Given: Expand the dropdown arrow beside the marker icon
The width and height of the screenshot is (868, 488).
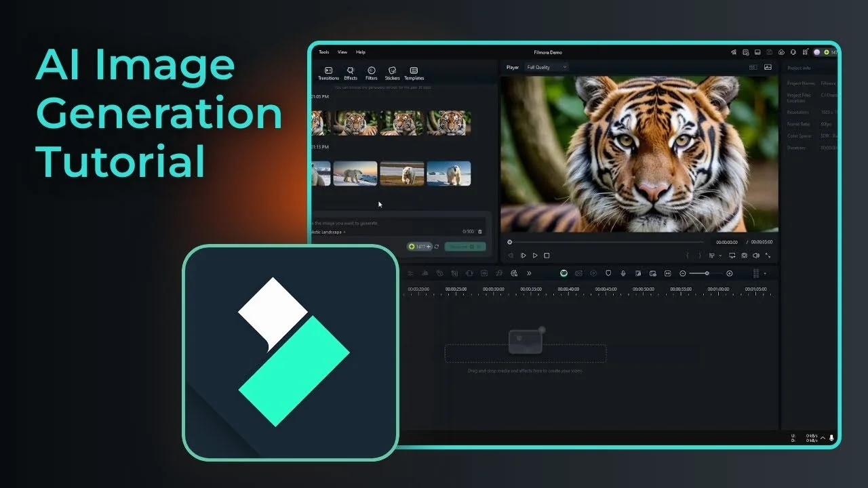Looking at the screenshot, I should pos(720,256).
